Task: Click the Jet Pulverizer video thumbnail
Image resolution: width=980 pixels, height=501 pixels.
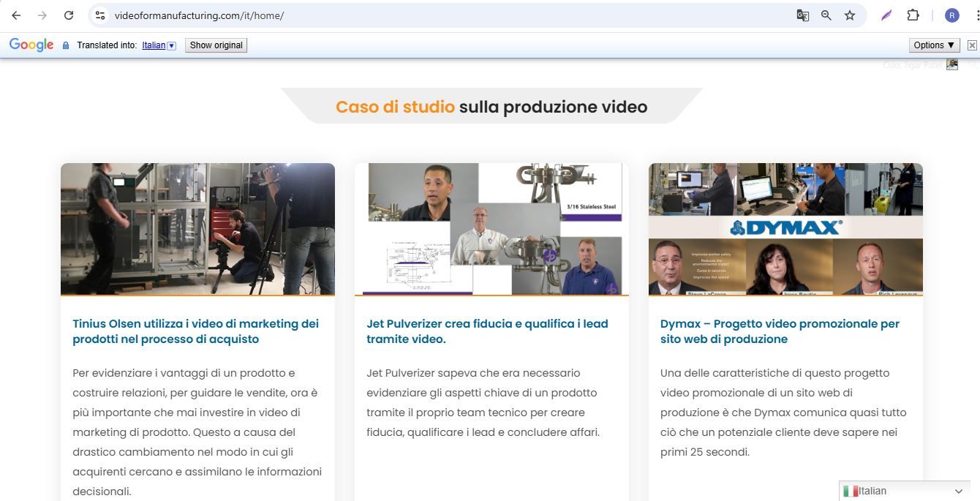Action: [x=491, y=229]
